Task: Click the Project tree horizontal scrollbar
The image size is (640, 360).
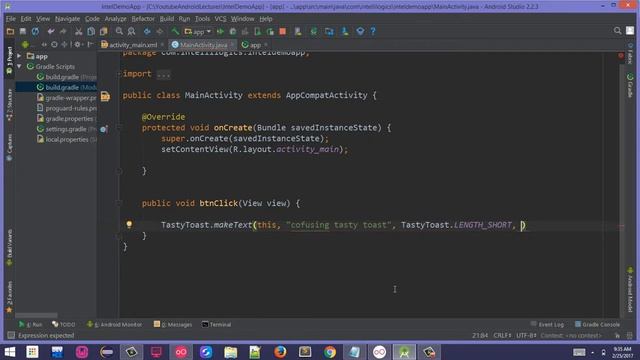Action: click(x=36, y=315)
